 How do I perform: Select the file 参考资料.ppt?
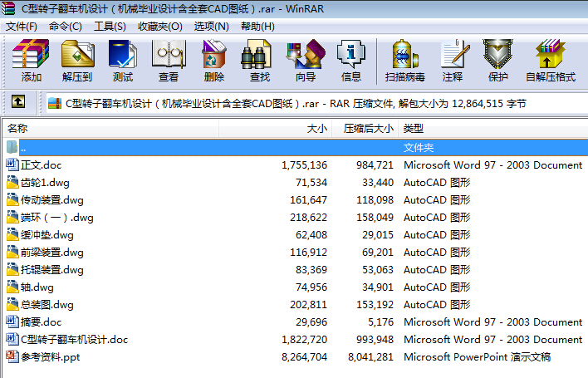pyautogui.click(x=51, y=357)
